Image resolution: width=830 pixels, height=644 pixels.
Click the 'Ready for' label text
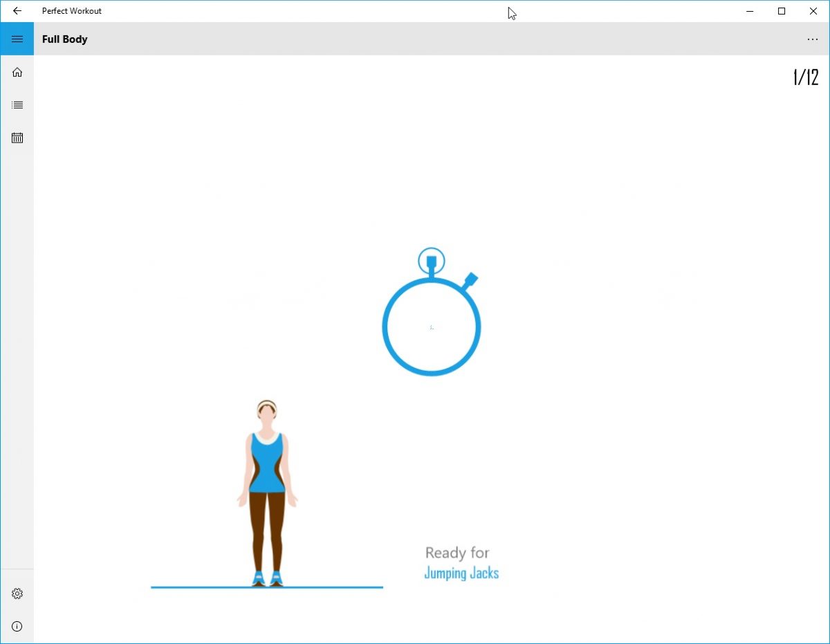(458, 553)
